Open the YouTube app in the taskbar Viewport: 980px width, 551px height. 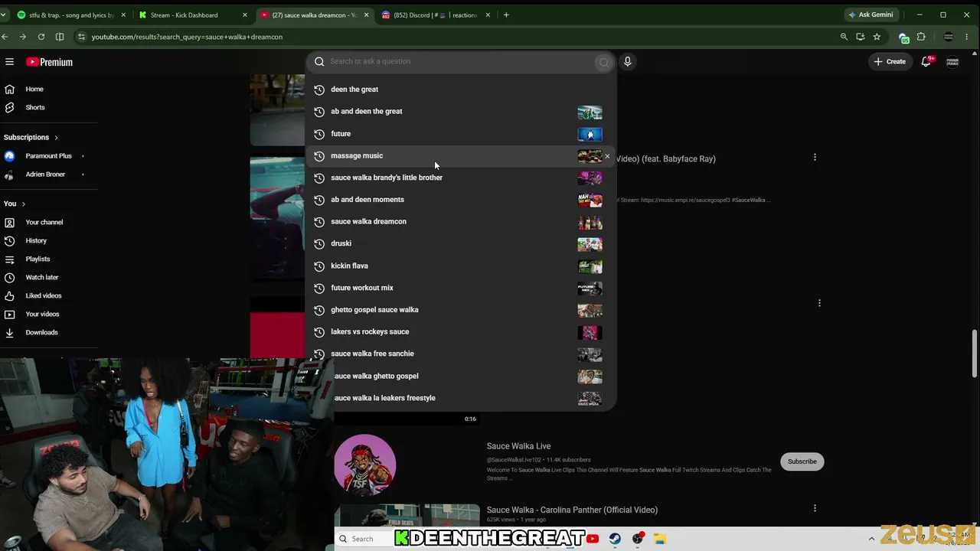pos(593,539)
